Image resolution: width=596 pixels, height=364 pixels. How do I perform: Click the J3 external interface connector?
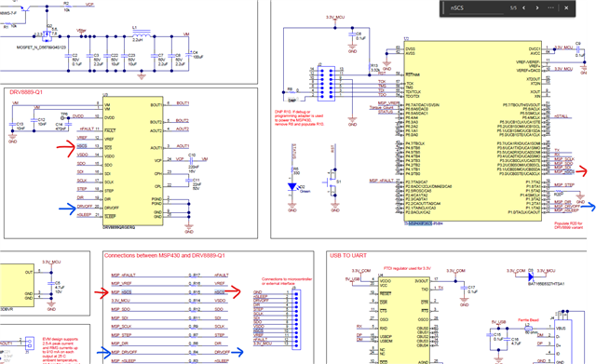click(296, 319)
